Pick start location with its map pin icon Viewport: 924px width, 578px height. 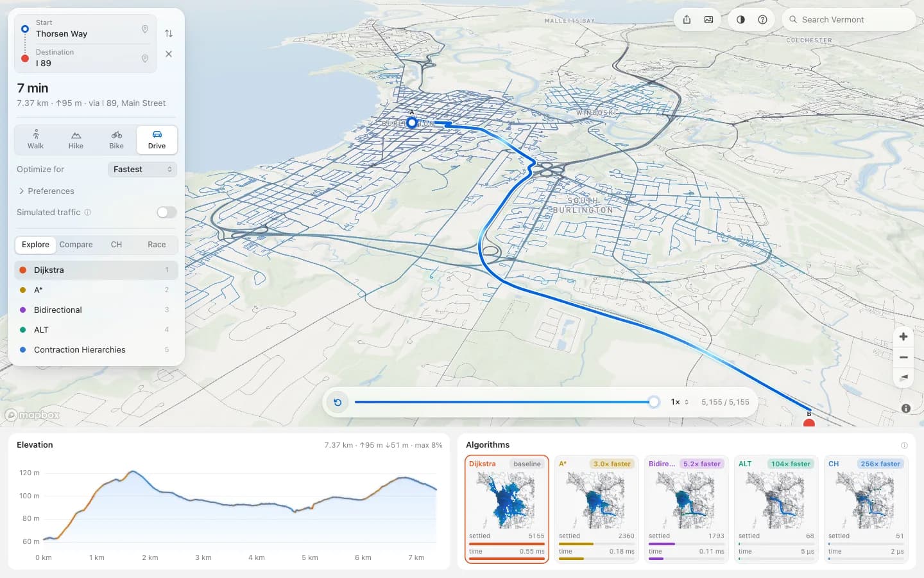(145, 29)
